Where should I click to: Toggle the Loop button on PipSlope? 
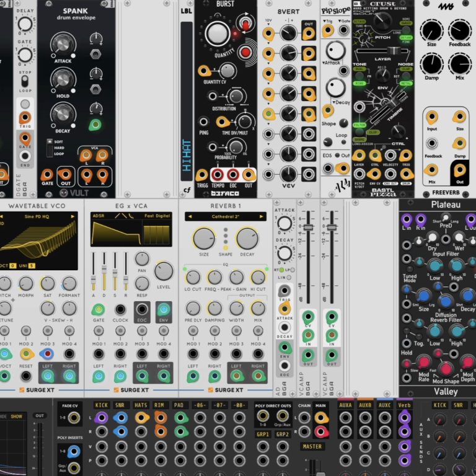343,142
